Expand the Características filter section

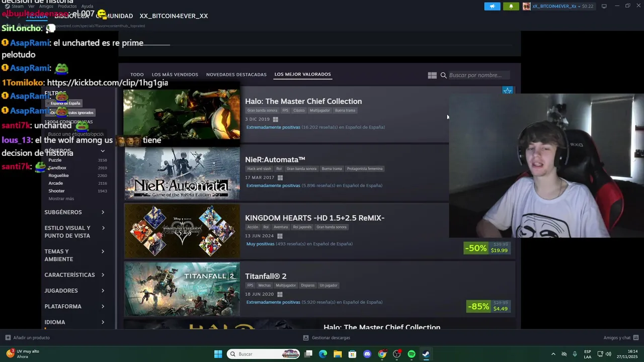coord(74,275)
